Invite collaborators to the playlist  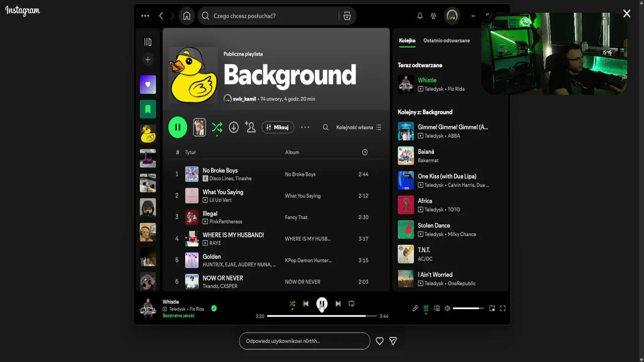tap(250, 127)
